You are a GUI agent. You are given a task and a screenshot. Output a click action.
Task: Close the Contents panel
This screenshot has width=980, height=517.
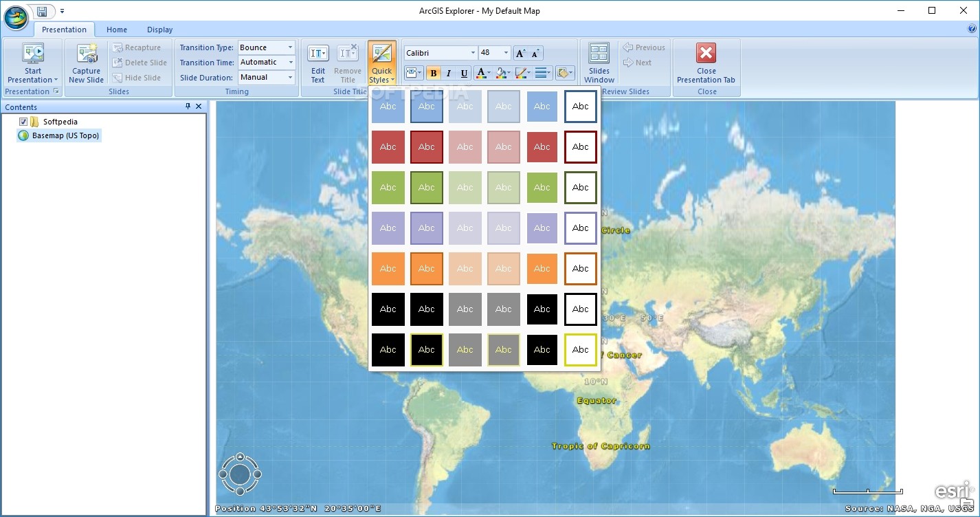199,107
